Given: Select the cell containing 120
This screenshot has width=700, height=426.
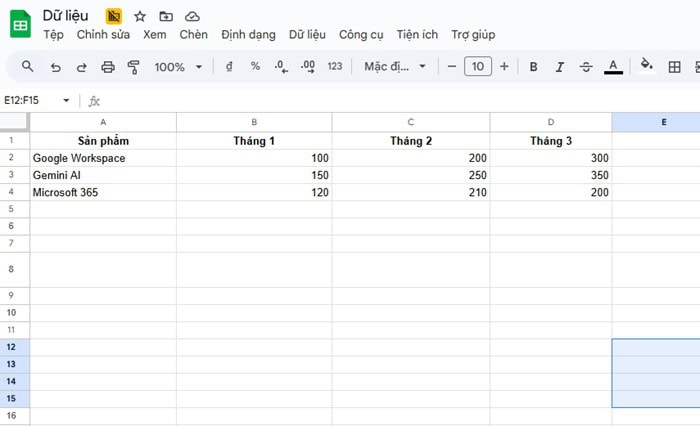Looking at the screenshot, I should (x=254, y=192).
